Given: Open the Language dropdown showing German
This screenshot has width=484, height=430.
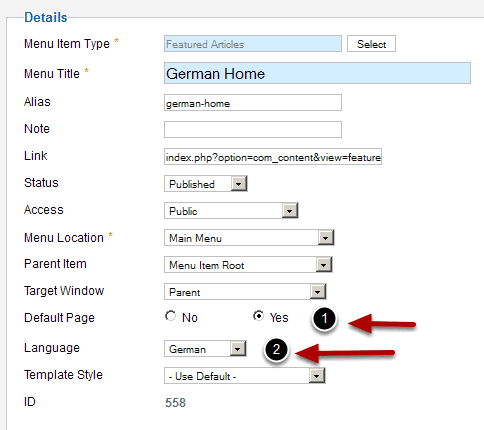Looking at the screenshot, I should pyautogui.click(x=205, y=349).
